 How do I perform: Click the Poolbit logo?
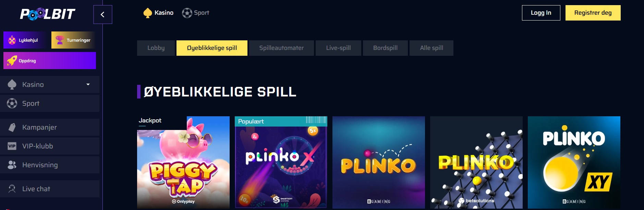tap(47, 14)
